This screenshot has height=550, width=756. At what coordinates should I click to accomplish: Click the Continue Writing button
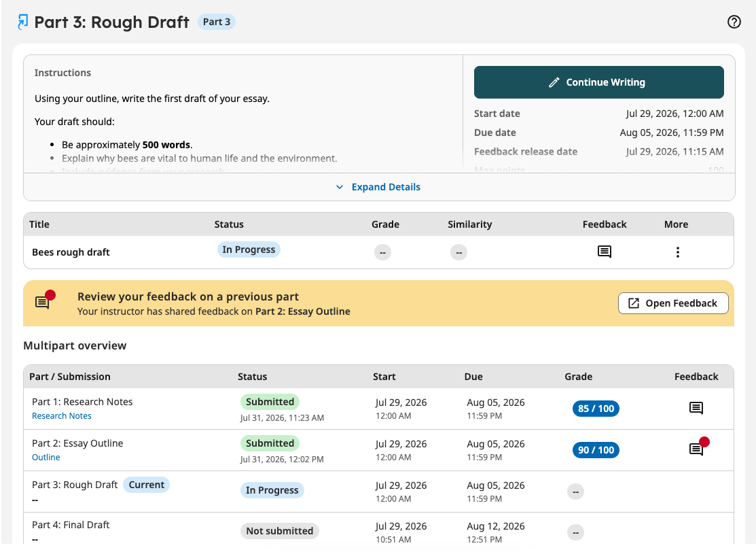pyautogui.click(x=599, y=82)
